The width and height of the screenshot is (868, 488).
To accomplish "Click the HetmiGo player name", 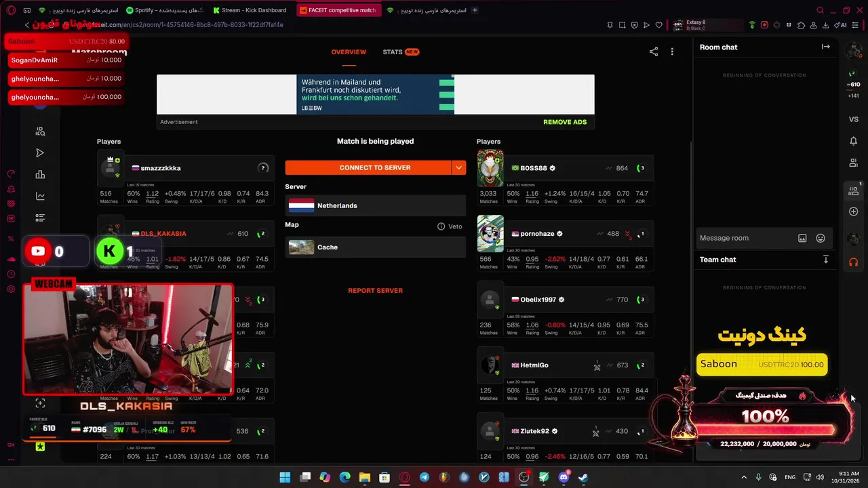I will (534, 365).
